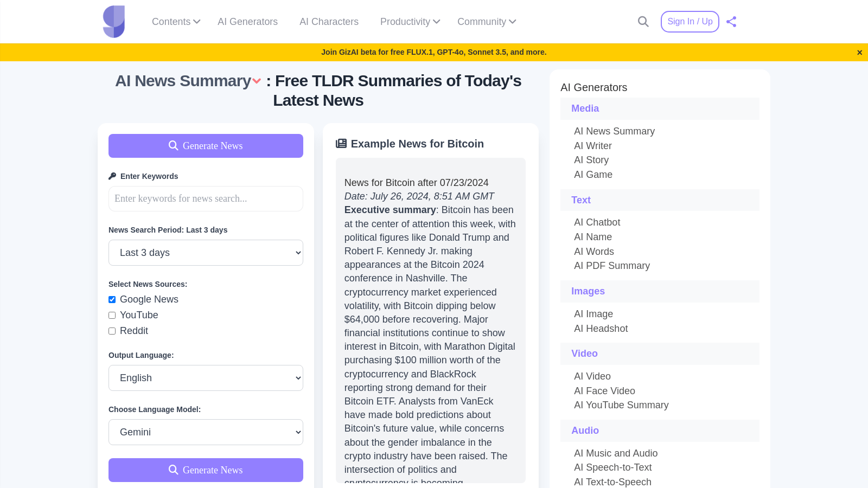Open the Gemini language model dropdown
This screenshot has width=868, height=488.
click(x=206, y=432)
